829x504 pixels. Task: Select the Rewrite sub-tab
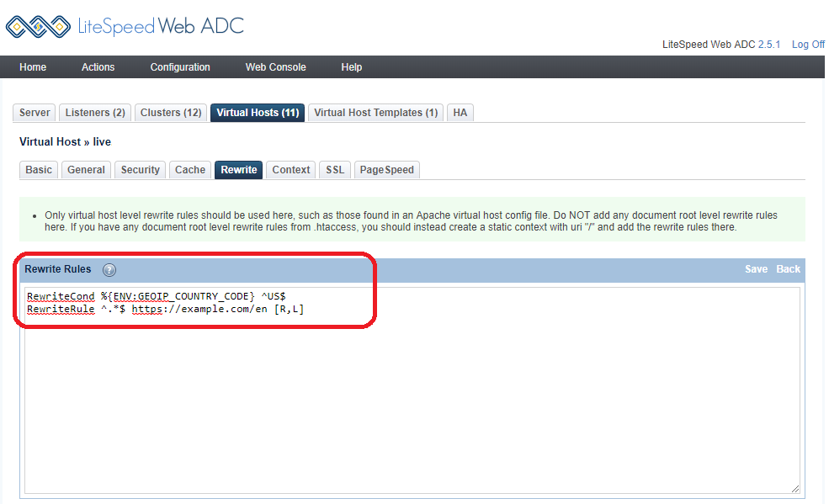click(238, 170)
